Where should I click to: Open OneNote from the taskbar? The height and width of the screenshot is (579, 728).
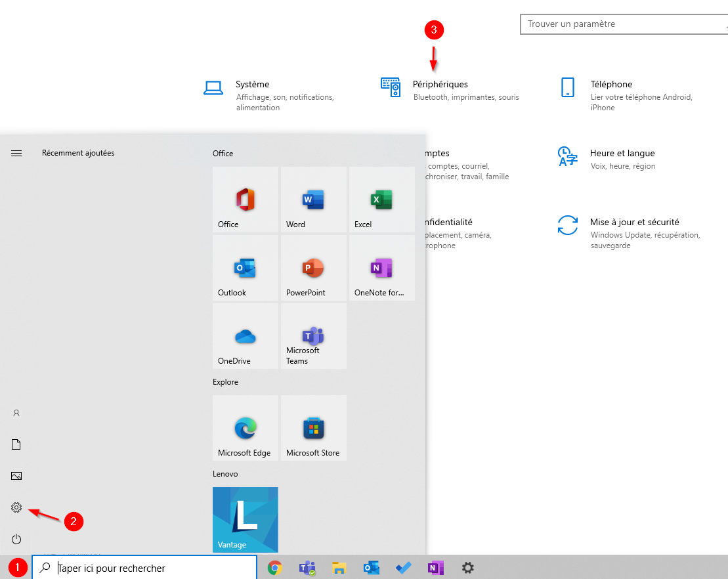435,567
